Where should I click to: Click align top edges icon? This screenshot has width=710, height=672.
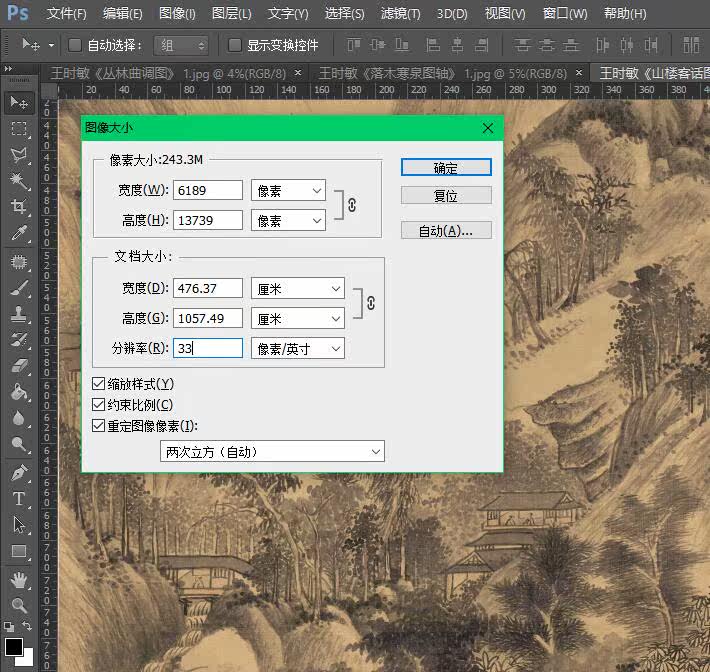(354, 45)
